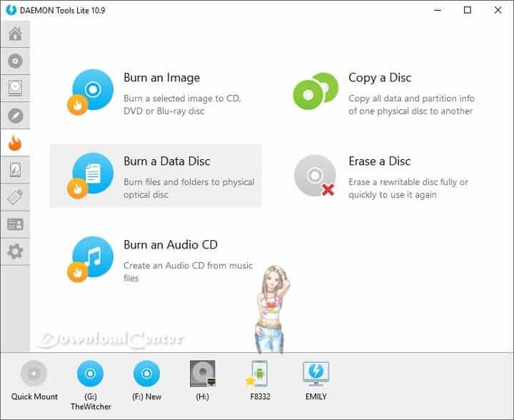Click the Burn an Audio CD icon
This screenshot has width=514, height=420.
91,259
